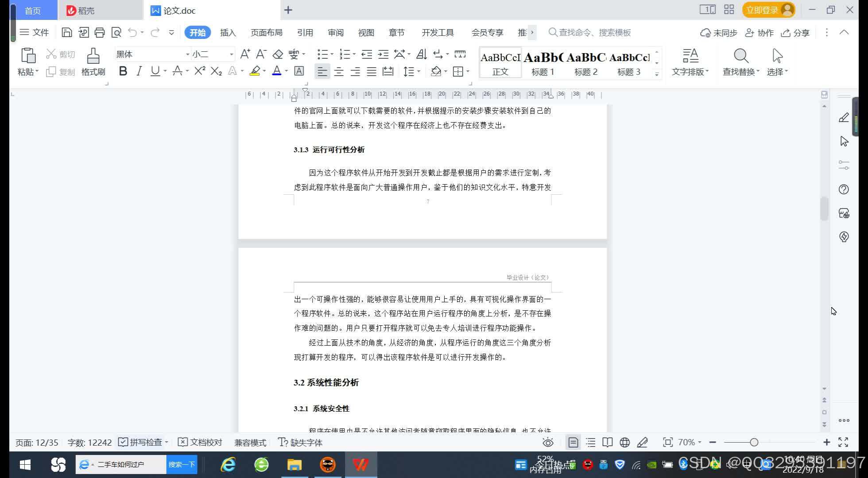Justify the paragraph text
868x478 pixels.
click(372, 71)
